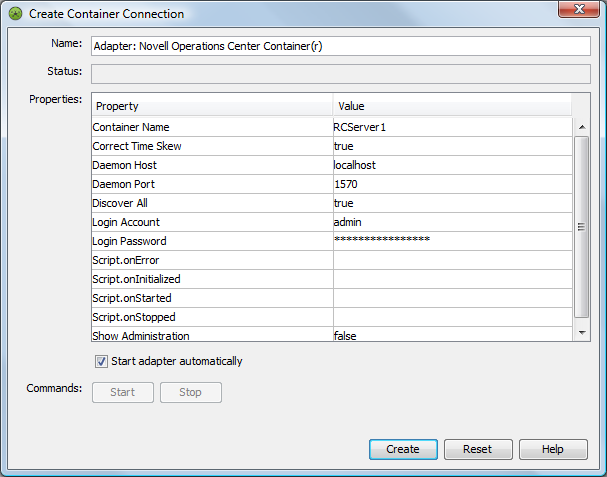Edit the Show Administration false value
Viewport: 607px width, 477px height.
(453, 335)
